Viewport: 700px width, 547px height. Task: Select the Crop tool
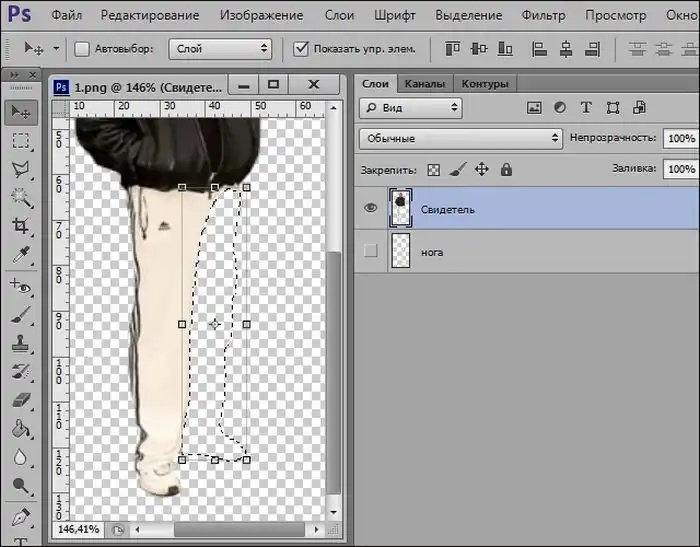20,227
